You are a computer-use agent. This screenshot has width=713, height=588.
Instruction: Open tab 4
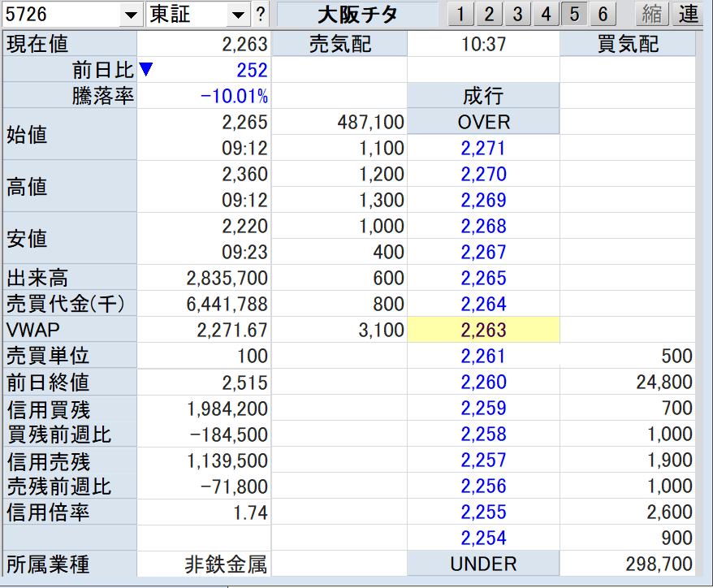(x=546, y=14)
